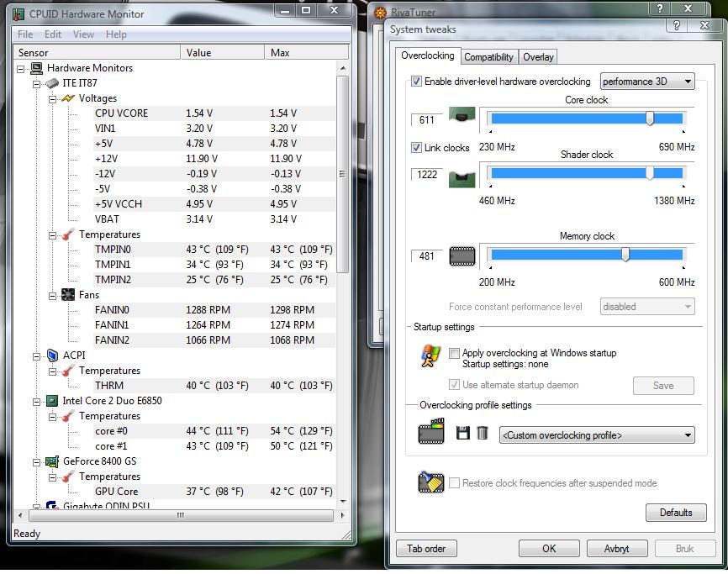Screen dimensions: 728x574
Task: Collapse the Voltages node
Action: [x=52, y=99]
